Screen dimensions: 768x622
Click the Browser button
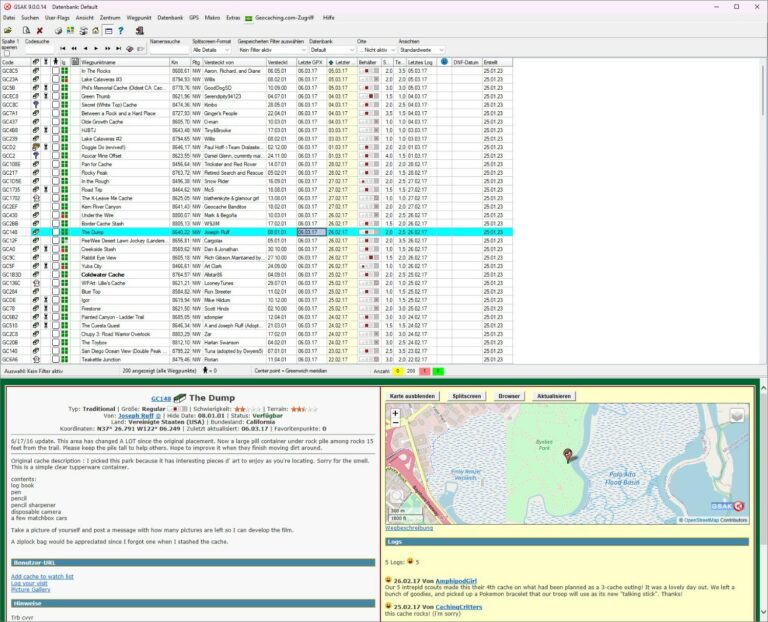point(509,396)
